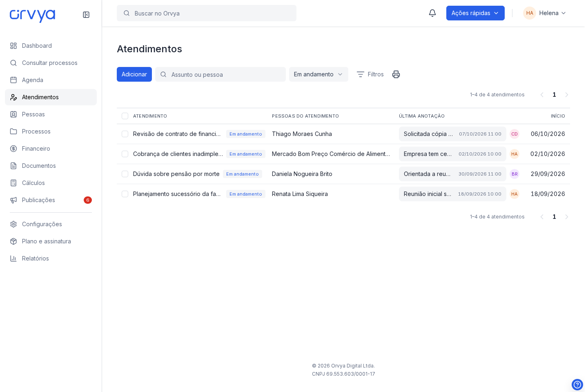Screen dimensions: 588x392
Task: Collapse the sidebar panel icon
Action: 86,15
